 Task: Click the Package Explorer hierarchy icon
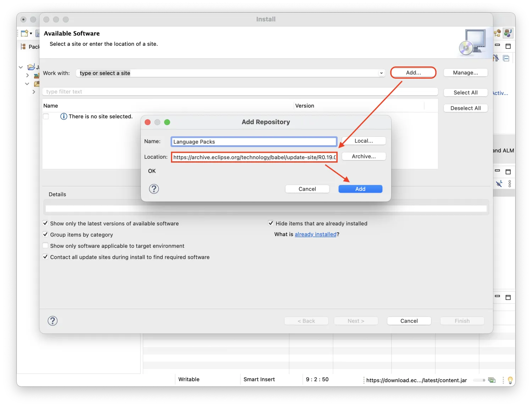coord(23,46)
